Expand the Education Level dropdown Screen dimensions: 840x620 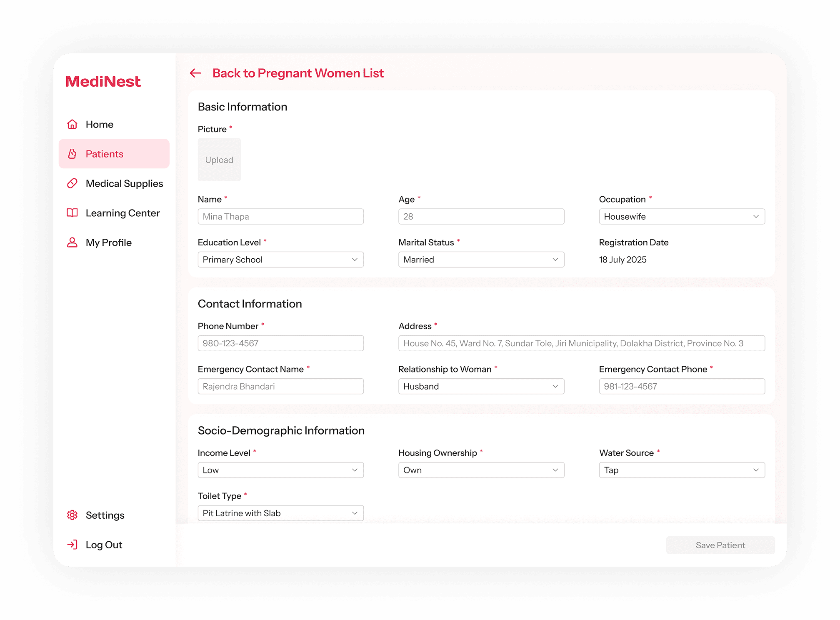pos(280,260)
